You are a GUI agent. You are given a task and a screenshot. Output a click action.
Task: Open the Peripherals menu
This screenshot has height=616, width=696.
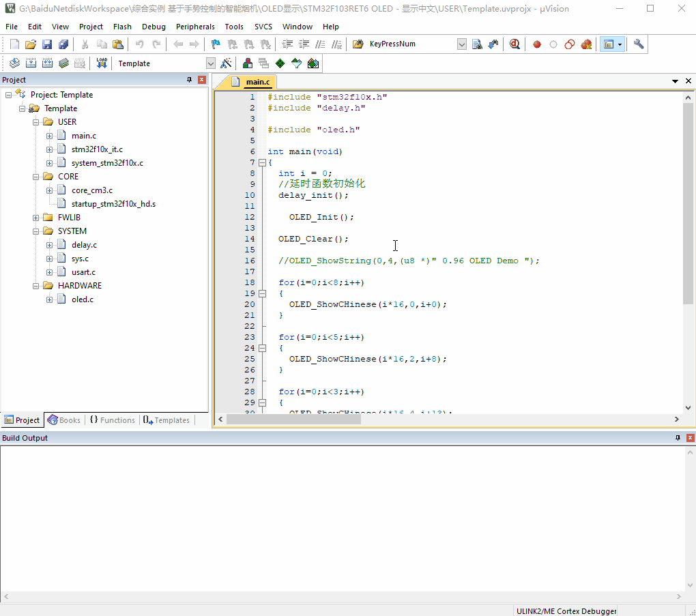pos(195,27)
